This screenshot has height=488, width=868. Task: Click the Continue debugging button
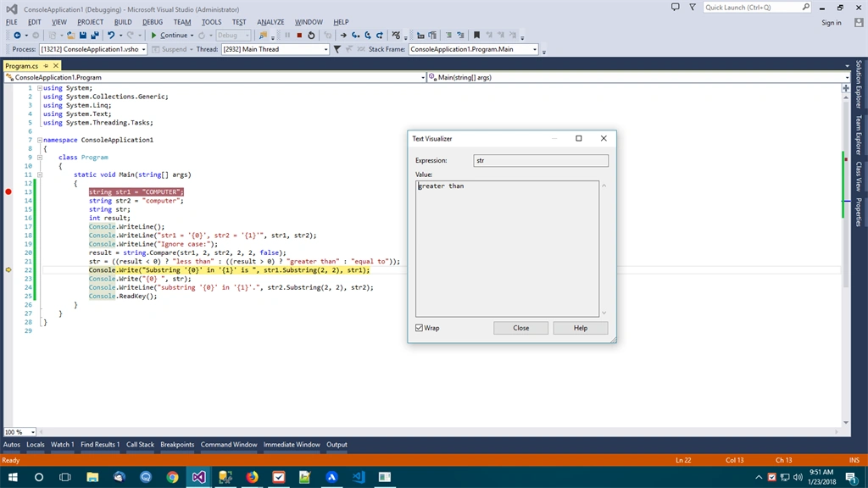(169, 36)
